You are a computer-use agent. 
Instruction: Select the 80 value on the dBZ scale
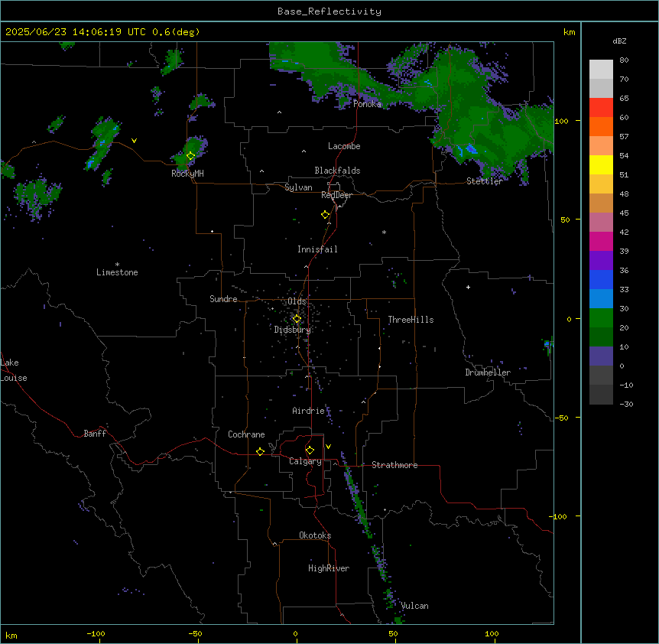pyautogui.click(x=624, y=60)
